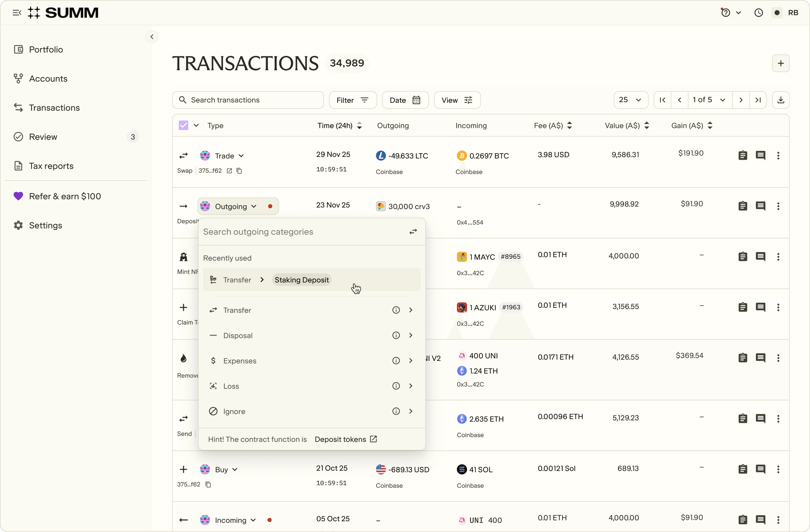Open the comment icon on the Outgoing row
This screenshot has width=810, height=532.
[x=760, y=206]
